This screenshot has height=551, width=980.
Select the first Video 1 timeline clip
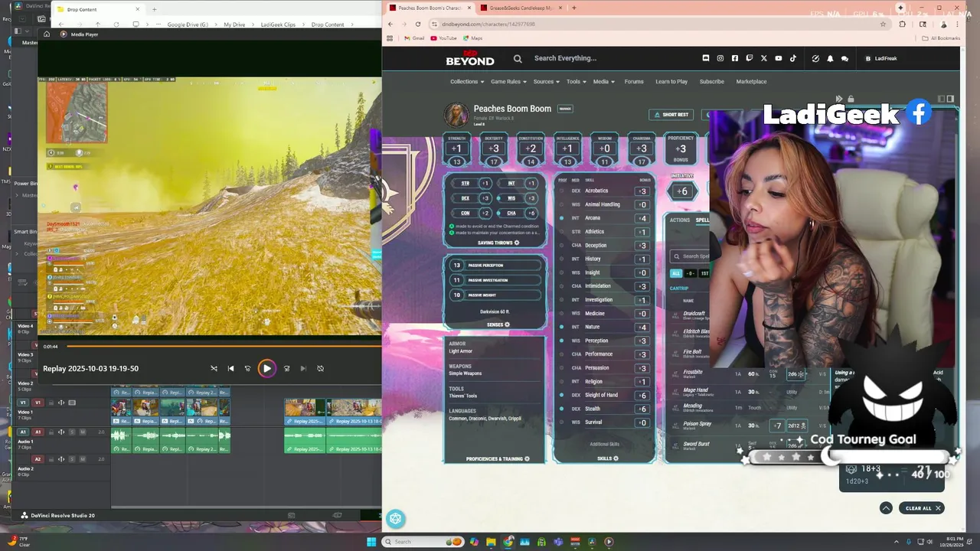(x=121, y=412)
